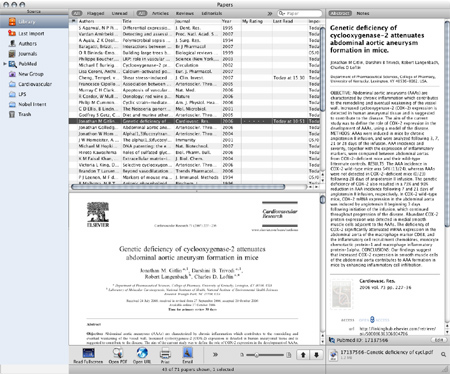Select the Michael M Hopkins DNA patenting row
This screenshot has width=450, height=374.
pyautogui.click(x=194, y=146)
